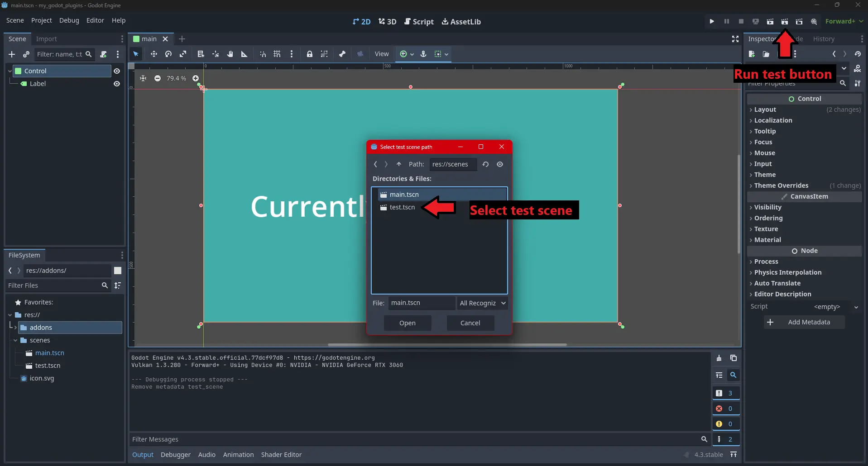Image resolution: width=868 pixels, height=466 pixels.
Task: Zoom in on the canvas
Action: point(196,78)
